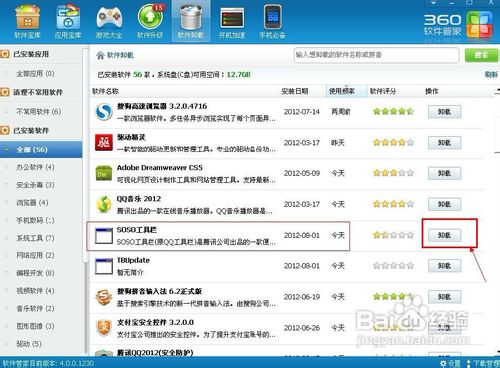Select 视频软件 (4) category
The height and width of the screenshot is (368, 500).
click(35, 291)
